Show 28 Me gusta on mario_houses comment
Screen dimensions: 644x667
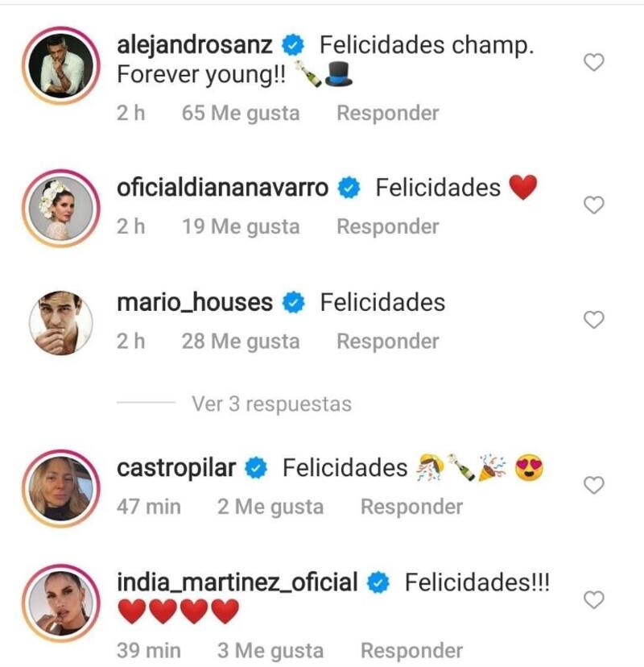coord(241,342)
